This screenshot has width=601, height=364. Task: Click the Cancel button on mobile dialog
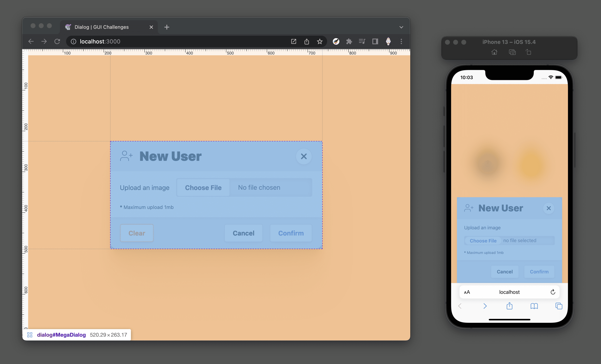coord(505,271)
